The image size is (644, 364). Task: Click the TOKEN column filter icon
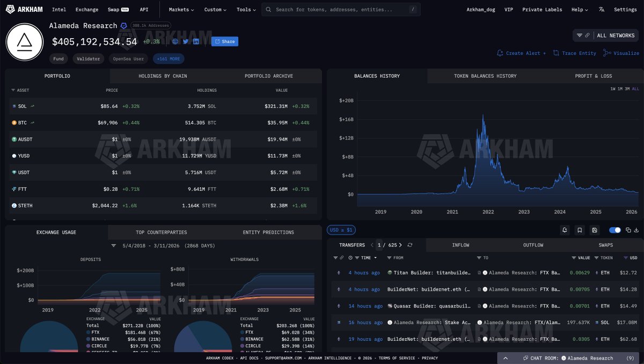click(x=597, y=258)
